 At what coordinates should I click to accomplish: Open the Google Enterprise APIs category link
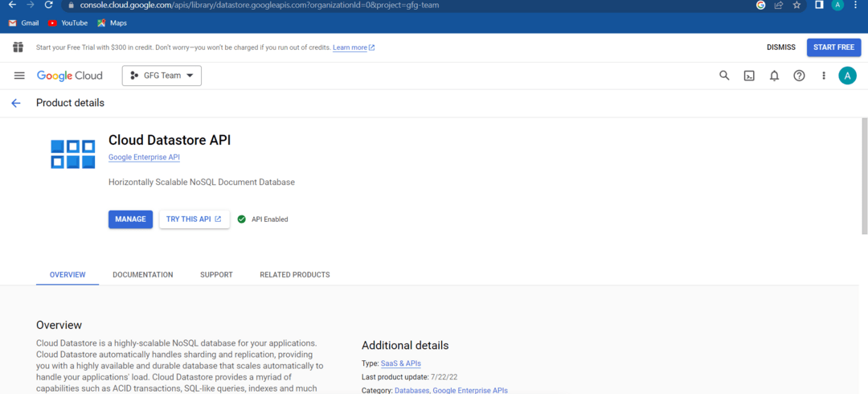tap(470, 390)
